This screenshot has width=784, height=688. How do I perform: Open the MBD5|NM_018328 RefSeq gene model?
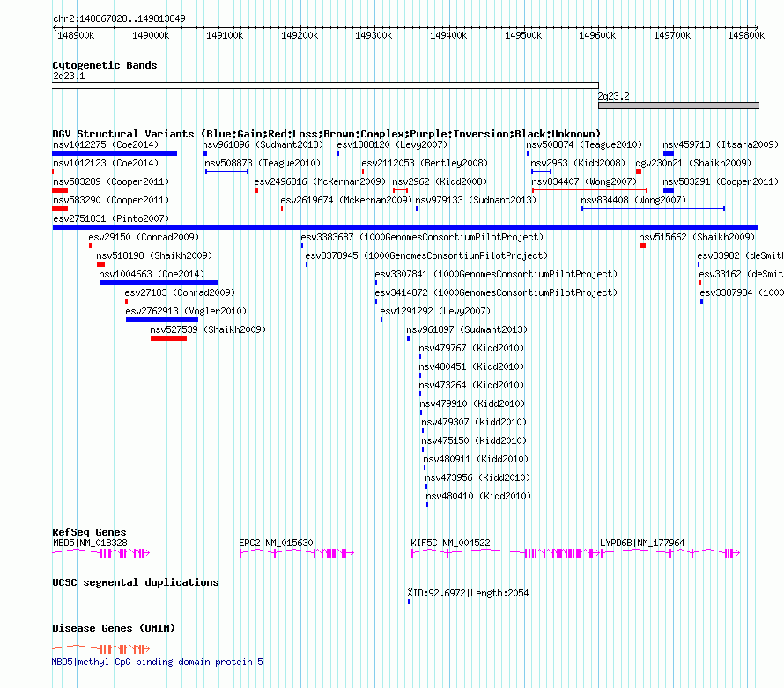tap(101, 552)
